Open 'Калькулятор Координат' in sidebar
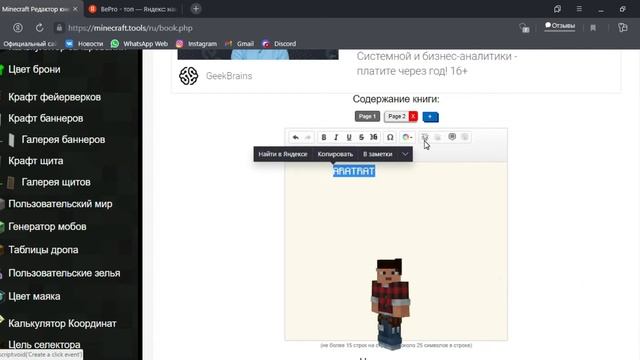 [62, 324]
